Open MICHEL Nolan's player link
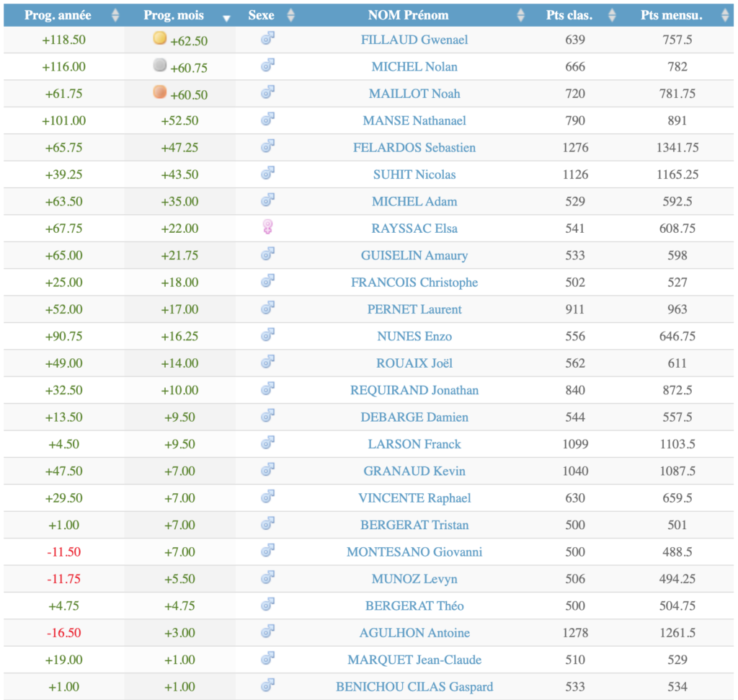Viewport: 738px width, 700px height. coord(414,66)
